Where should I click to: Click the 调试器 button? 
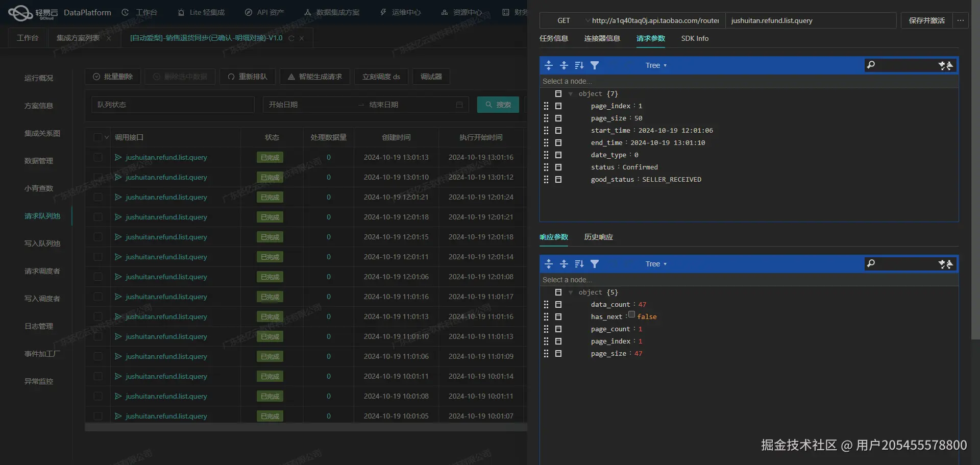431,77
